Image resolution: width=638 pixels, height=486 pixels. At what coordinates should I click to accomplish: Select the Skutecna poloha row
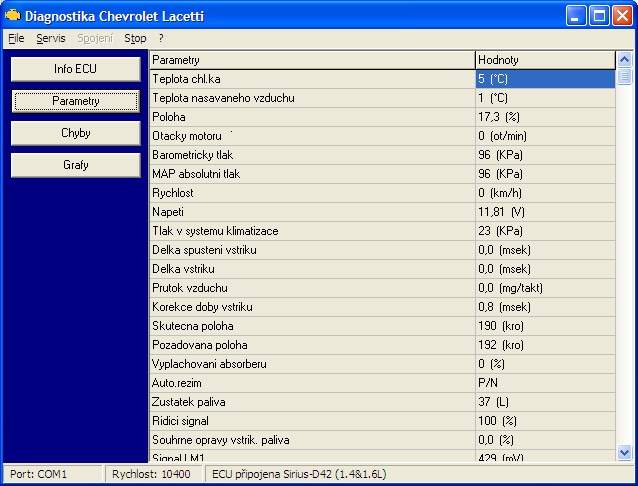click(x=382, y=326)
